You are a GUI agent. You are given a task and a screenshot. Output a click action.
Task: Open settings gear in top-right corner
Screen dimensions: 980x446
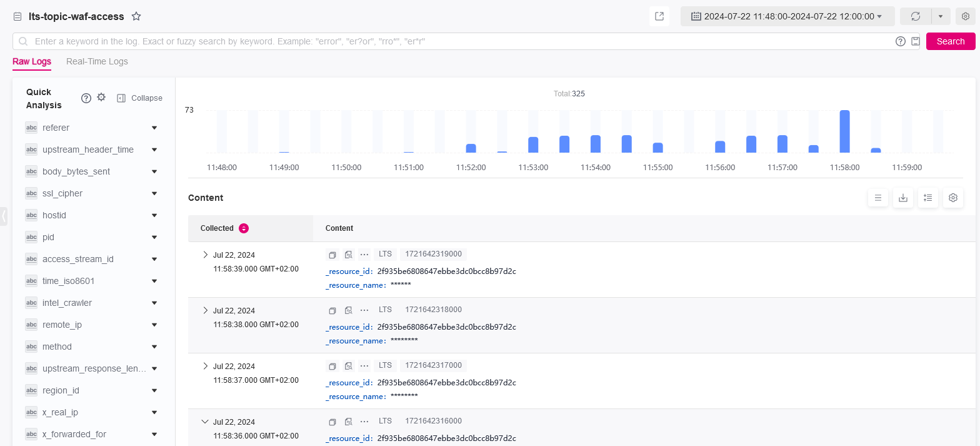tap(965, 16)
